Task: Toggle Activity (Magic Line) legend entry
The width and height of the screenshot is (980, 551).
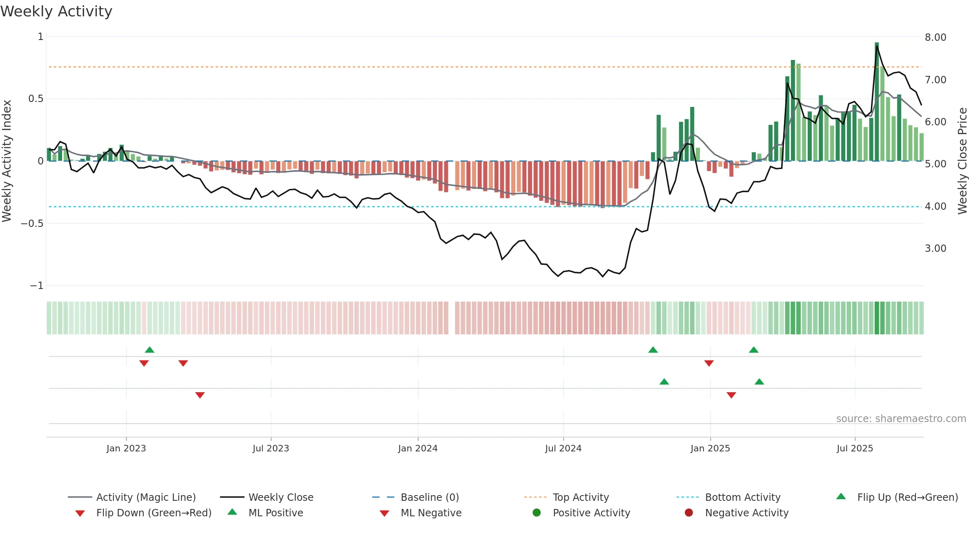Action: (x=132, y=497)
